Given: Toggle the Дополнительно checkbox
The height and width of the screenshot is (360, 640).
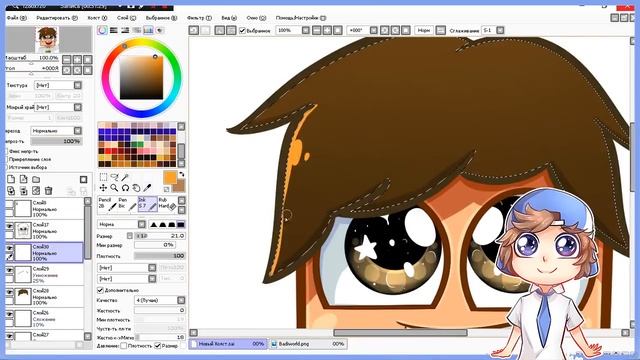Looking at the screenshot, I should click(100, 290).
